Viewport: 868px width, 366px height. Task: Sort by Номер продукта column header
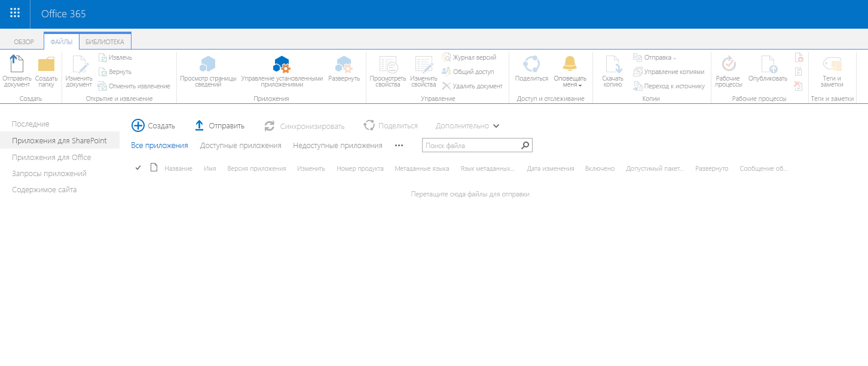point(360,168)
